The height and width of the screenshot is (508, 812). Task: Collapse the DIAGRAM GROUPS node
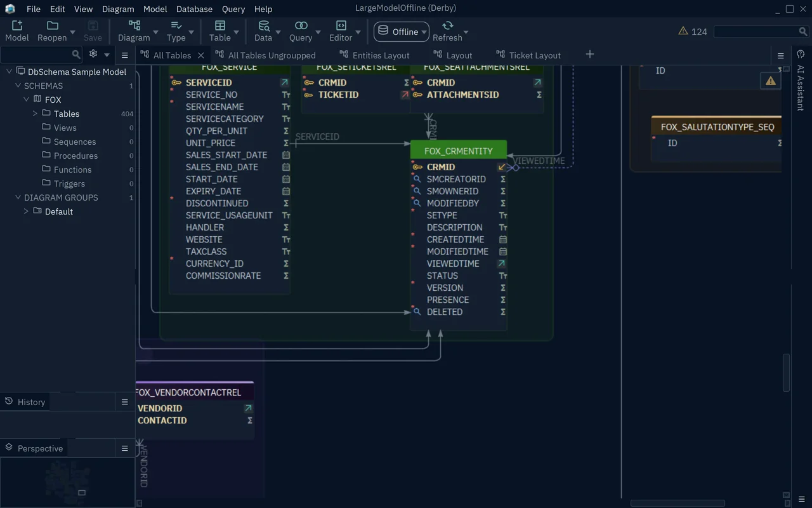(x=18, y=197)
